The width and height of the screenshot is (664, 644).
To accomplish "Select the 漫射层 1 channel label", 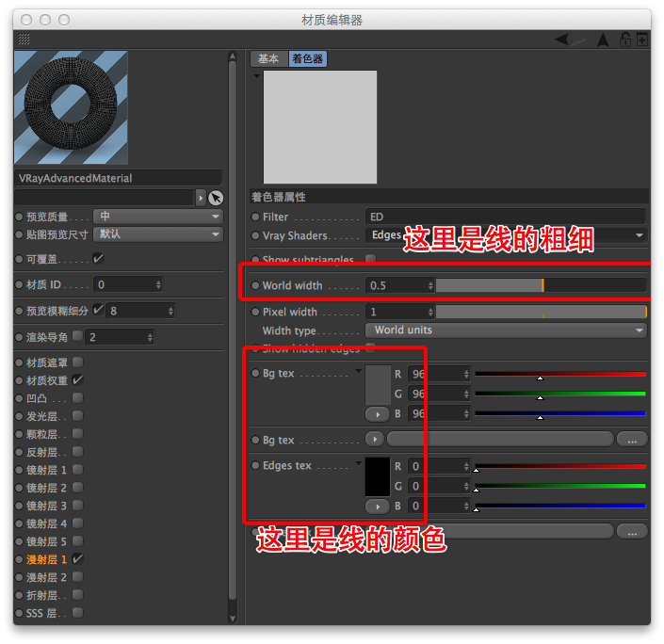I will 46,559.
